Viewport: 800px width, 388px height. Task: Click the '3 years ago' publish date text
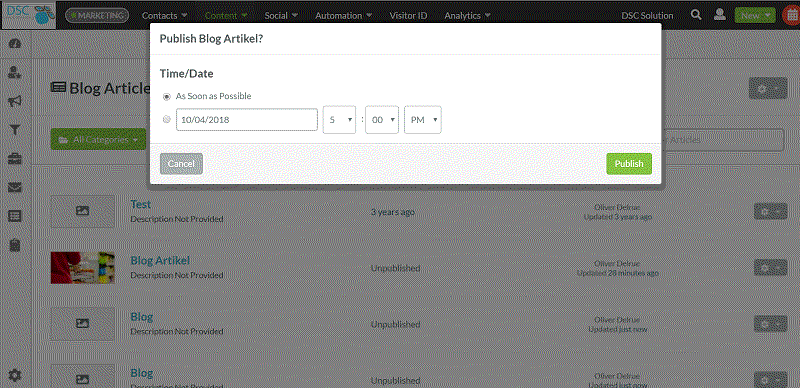(393, 212)
